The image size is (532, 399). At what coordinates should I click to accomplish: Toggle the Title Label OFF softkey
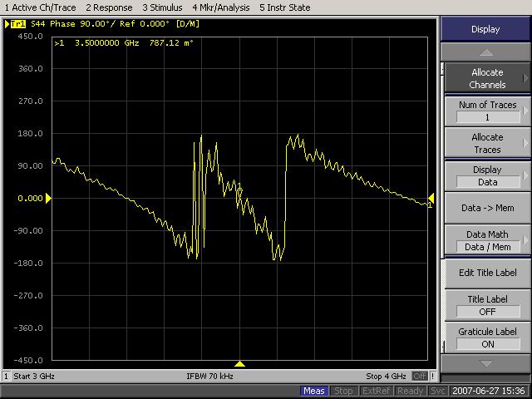coord(487,305)
